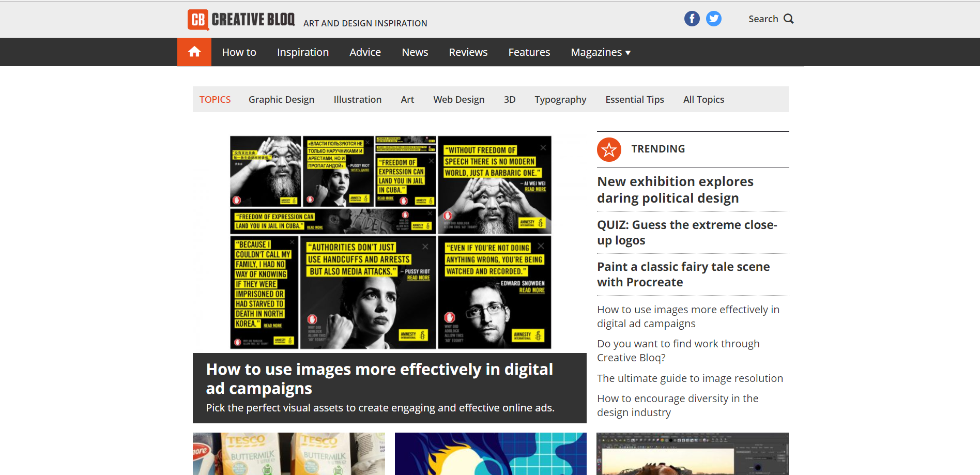The width and height of the screenshot is (980, 475).
Task: Click the featured digital ad campaigns headline
Action: [379, 378]
